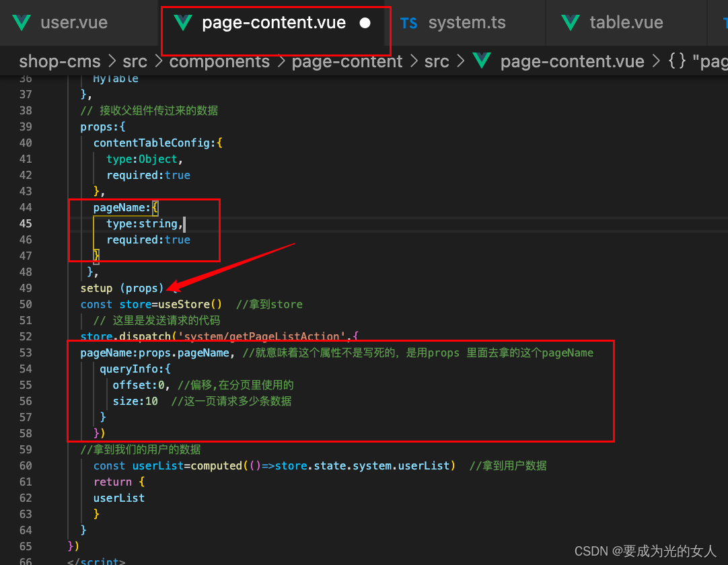Switch to the user.vue tab
Screen dimensions: 728x565
click(74, 22)
